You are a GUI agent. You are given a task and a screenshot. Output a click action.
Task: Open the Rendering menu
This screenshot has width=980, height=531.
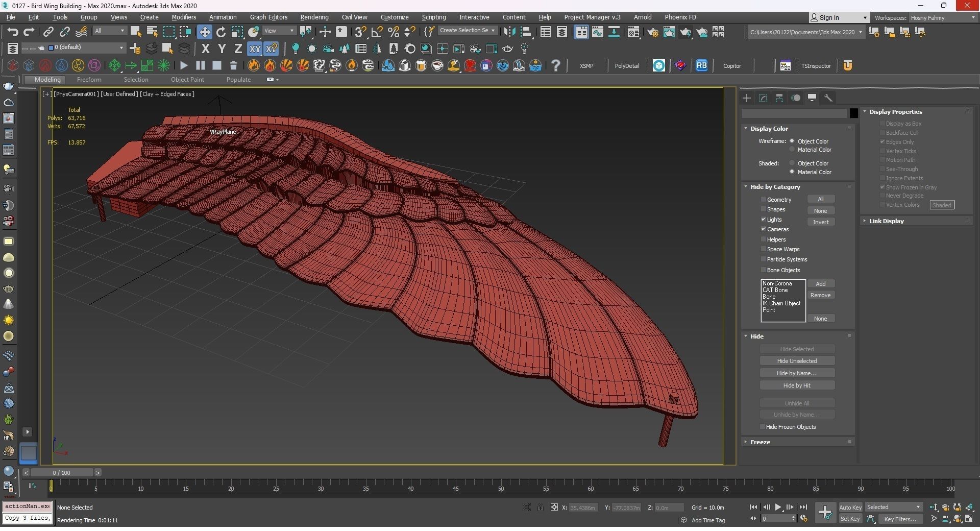pos(314,17)
